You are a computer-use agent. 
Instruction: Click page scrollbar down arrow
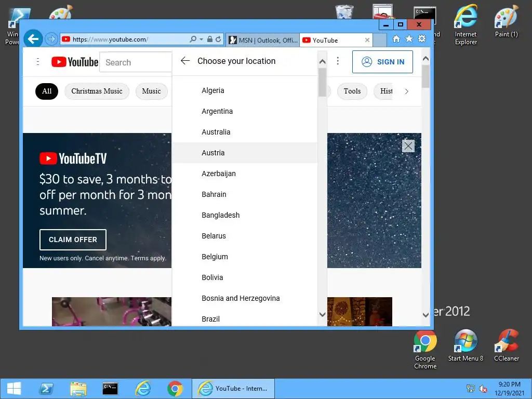coord(426,315)
